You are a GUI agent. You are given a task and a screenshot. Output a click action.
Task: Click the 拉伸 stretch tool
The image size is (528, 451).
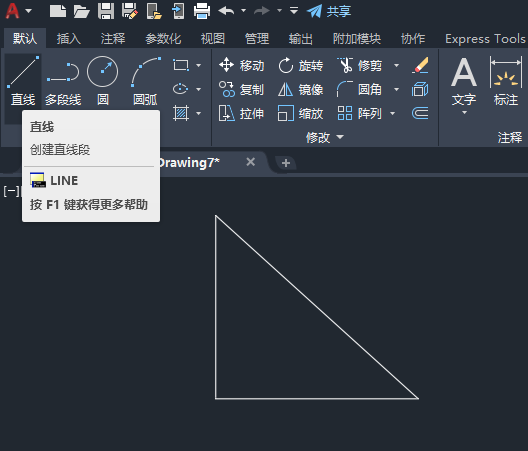241,114
